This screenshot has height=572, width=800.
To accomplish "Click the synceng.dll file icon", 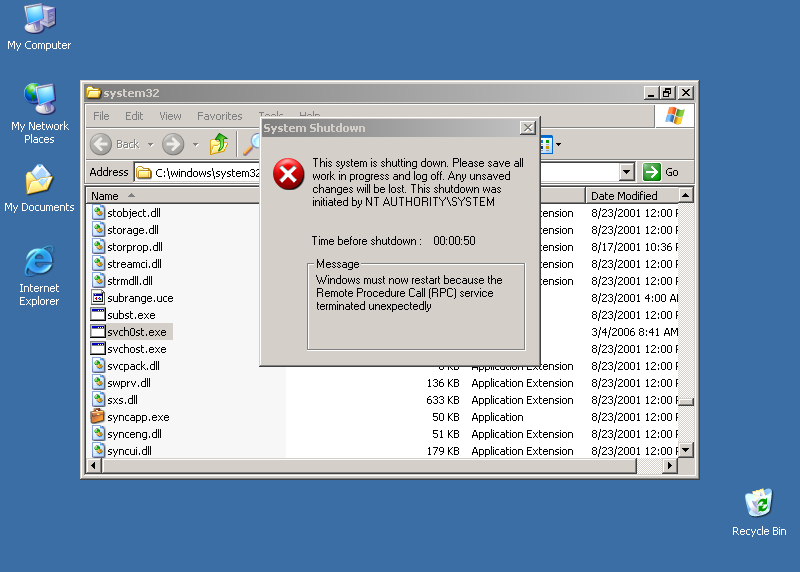I will pyautogui.click(x=98, y=433).
